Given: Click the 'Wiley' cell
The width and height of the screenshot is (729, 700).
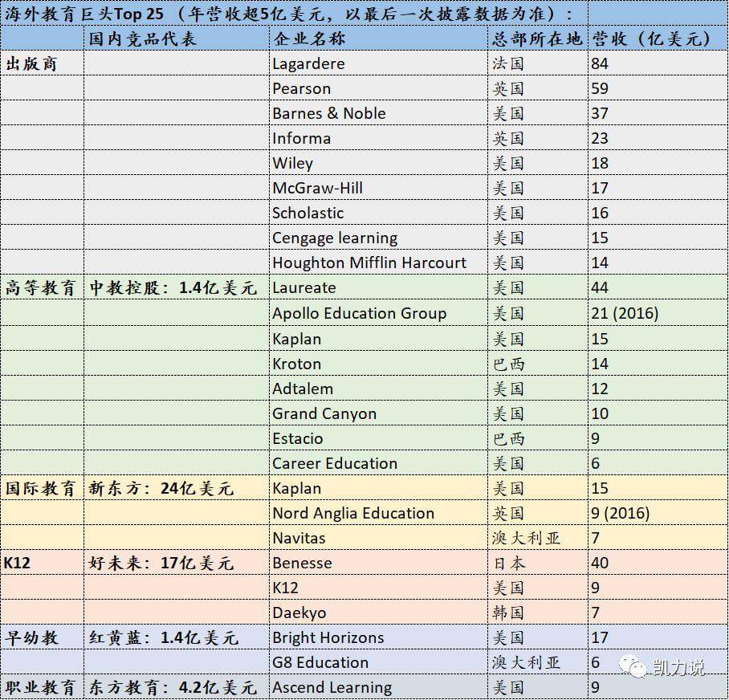Looking at the screenshot, I should pyautogui.click(x=378, y=163).
